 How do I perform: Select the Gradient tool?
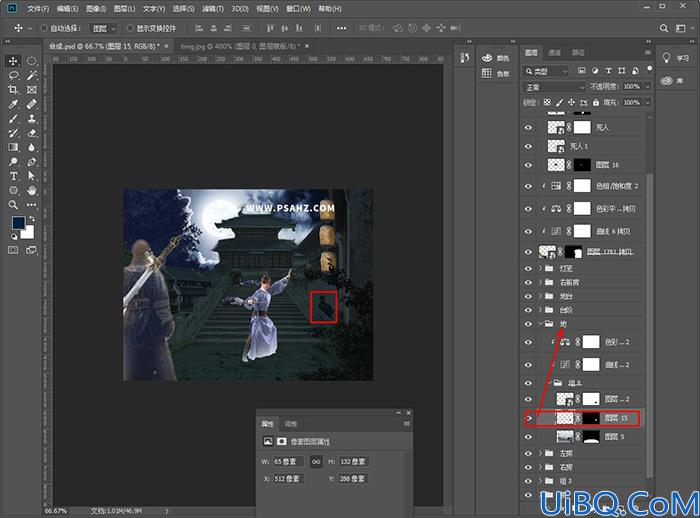(x=13, y=147)
